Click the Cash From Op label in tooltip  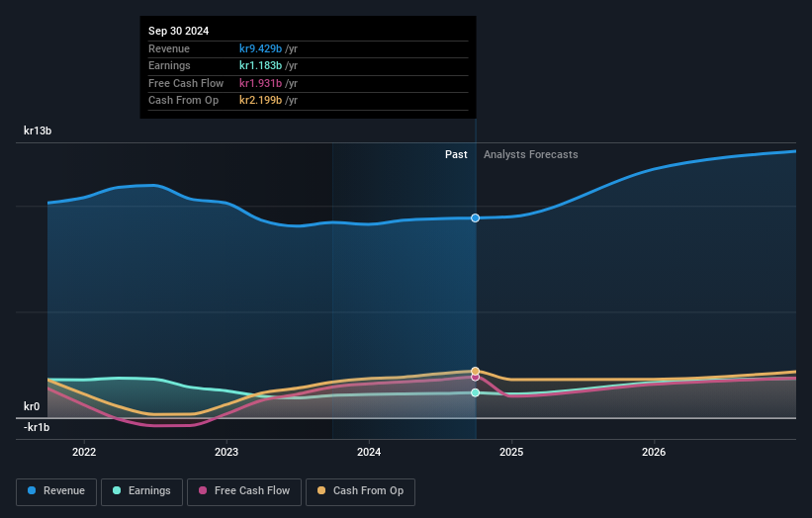click(x=183, y=101)
